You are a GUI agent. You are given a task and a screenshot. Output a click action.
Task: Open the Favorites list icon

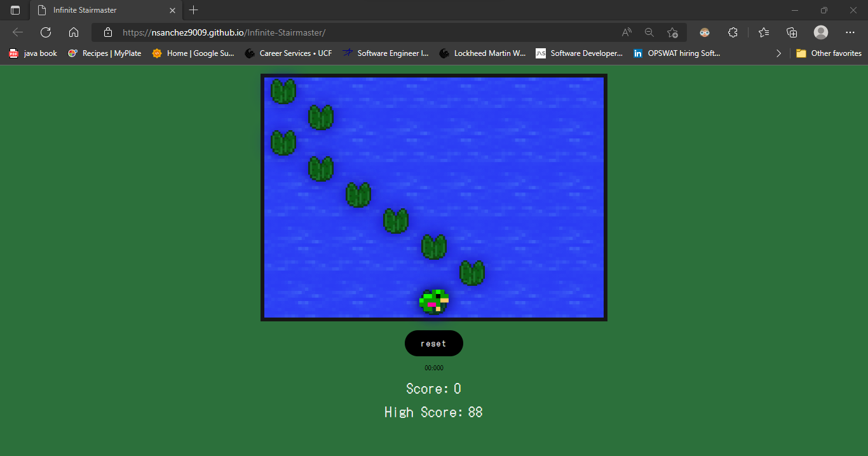click(x=764, y=32)
